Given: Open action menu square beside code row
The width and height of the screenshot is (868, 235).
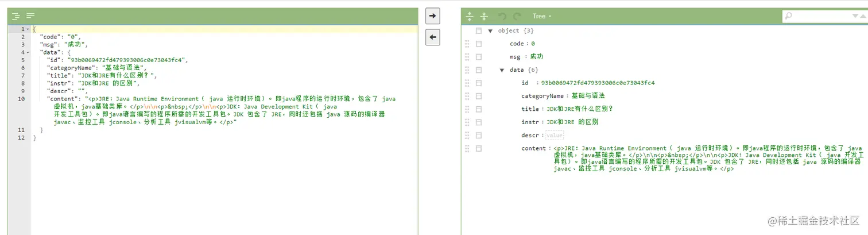Looking at the screenshot, I should (479, 44).
